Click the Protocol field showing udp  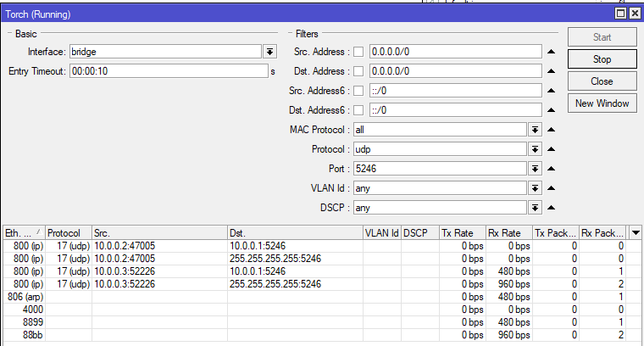tap(440, 149)
